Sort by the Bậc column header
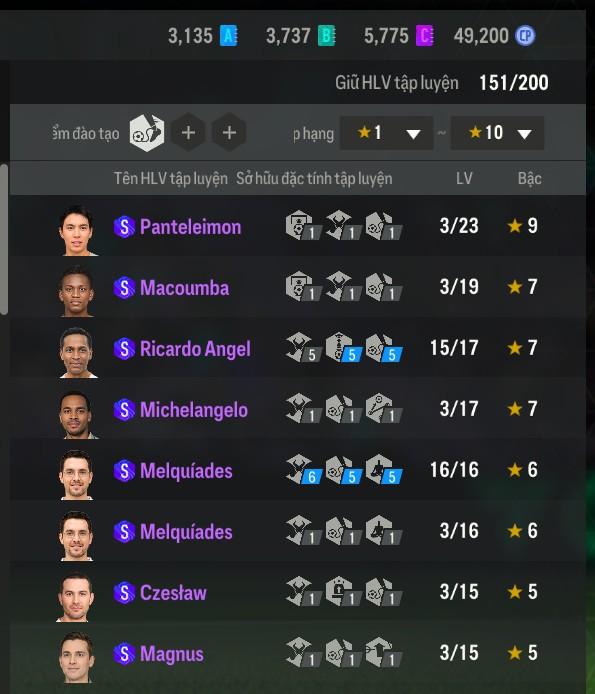595x694 pixels. tap(529, 178)
